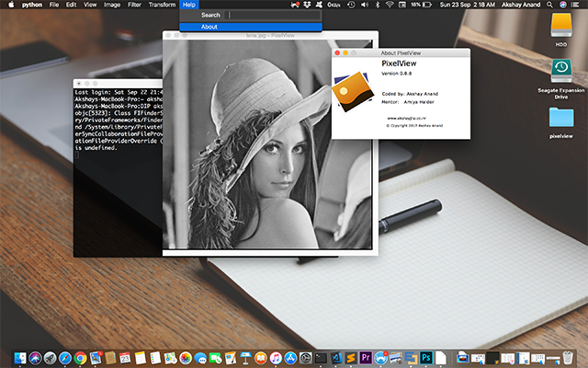Open Notification Center from menu bar

[577, 5]
